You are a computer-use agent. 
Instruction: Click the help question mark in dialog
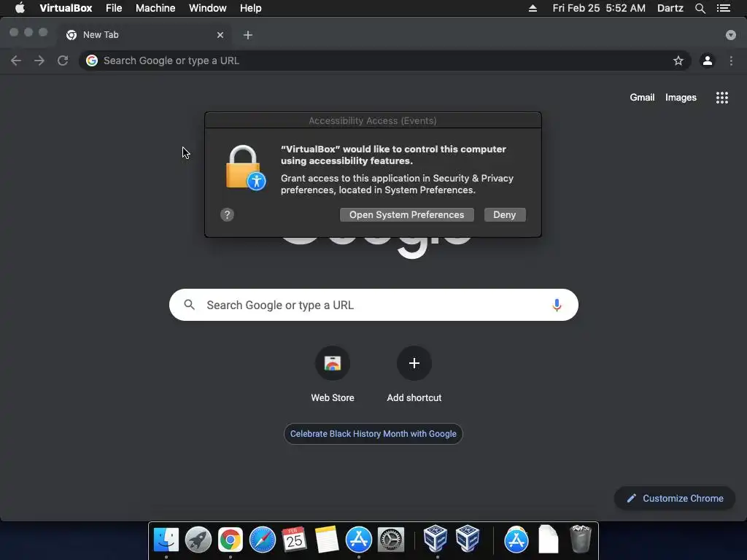[228, 215]
